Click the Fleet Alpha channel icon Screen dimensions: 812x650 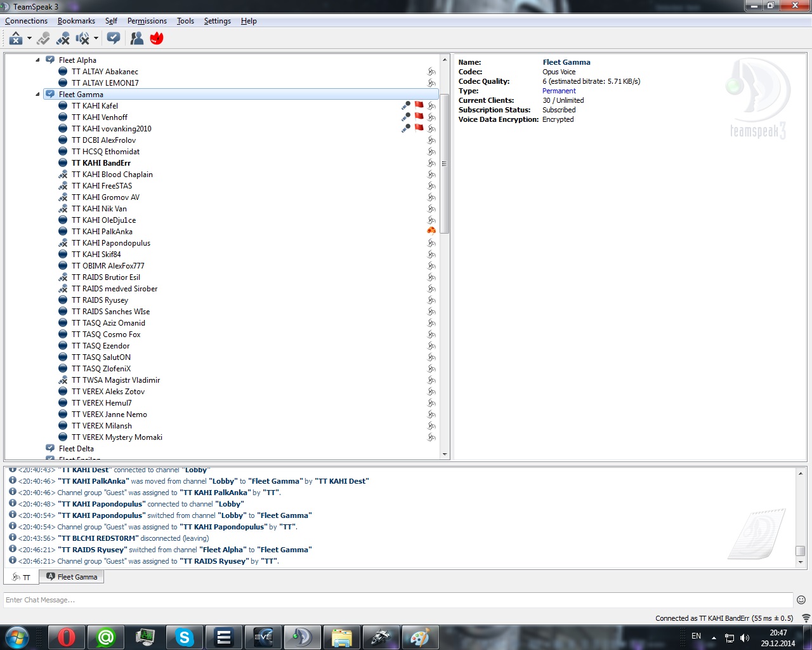tap(50, 60)
